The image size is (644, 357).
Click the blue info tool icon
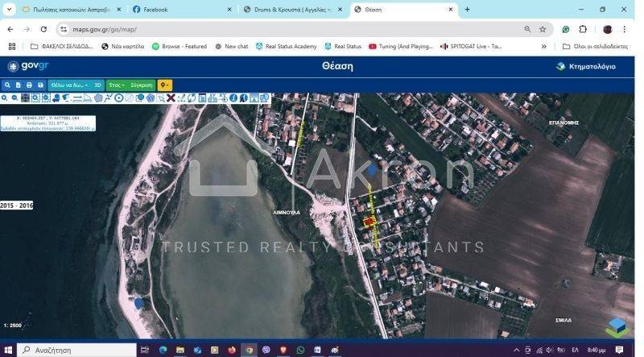click(x=233, y=98)
